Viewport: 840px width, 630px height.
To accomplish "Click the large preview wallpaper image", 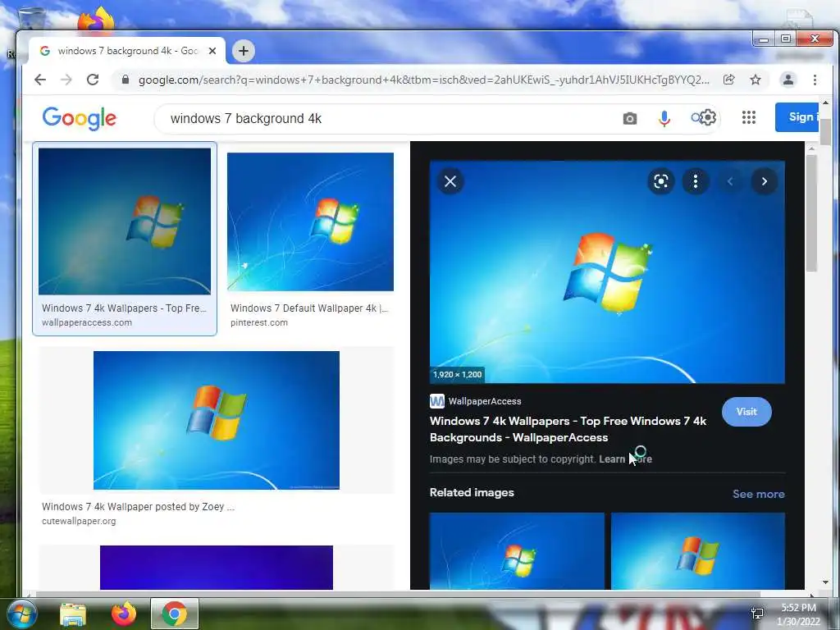I will coord(607,272).
